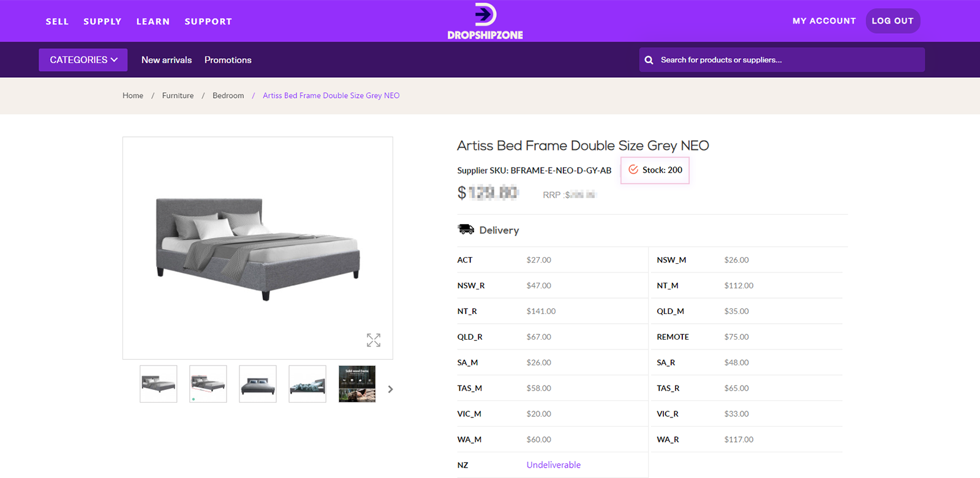Click the NSW_R row label

(x=471, y=286)
